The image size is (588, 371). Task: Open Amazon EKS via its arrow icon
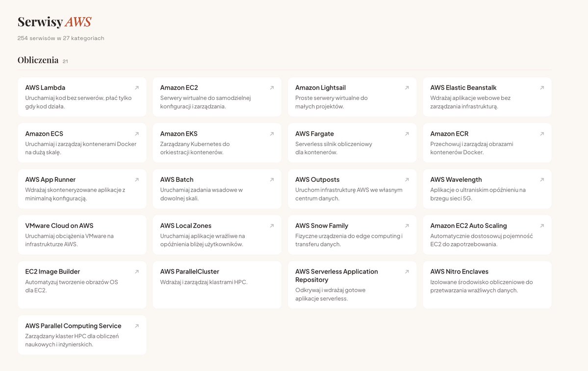click(272, 134)
